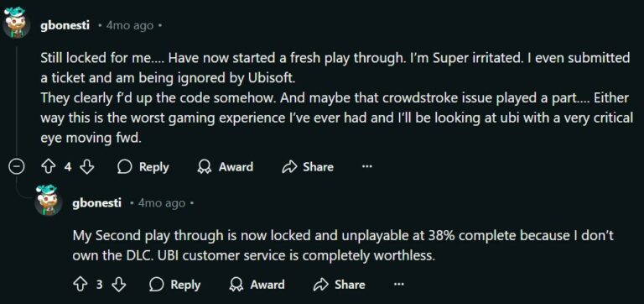This screenshot has width=644, height=304.
Task: Collapse the comment thread with minus circle
Action: tap(16, 167)
